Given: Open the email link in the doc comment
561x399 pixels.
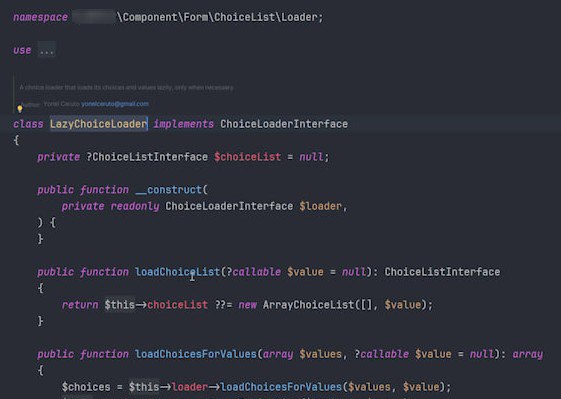Looking at the screenshot, I should [115, 104].
